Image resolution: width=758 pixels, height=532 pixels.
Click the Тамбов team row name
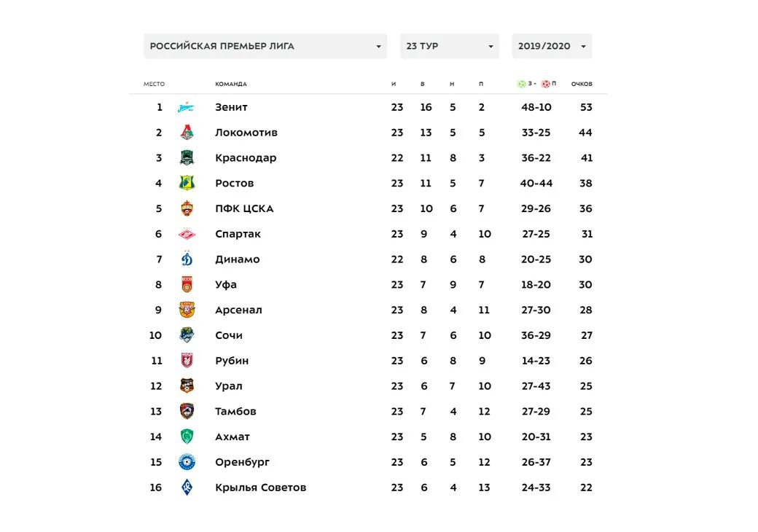pos(235,411)
